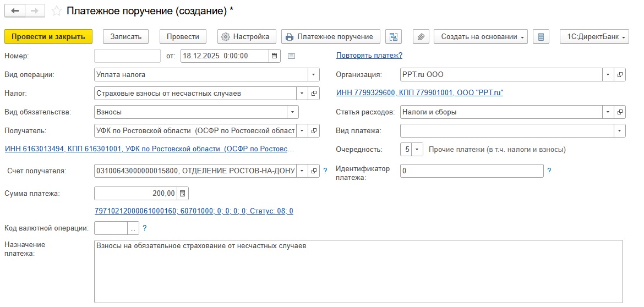644x307 pixels.
Task: Expand the Получатель dropdown arrow
Action: (x=302, y=131)
